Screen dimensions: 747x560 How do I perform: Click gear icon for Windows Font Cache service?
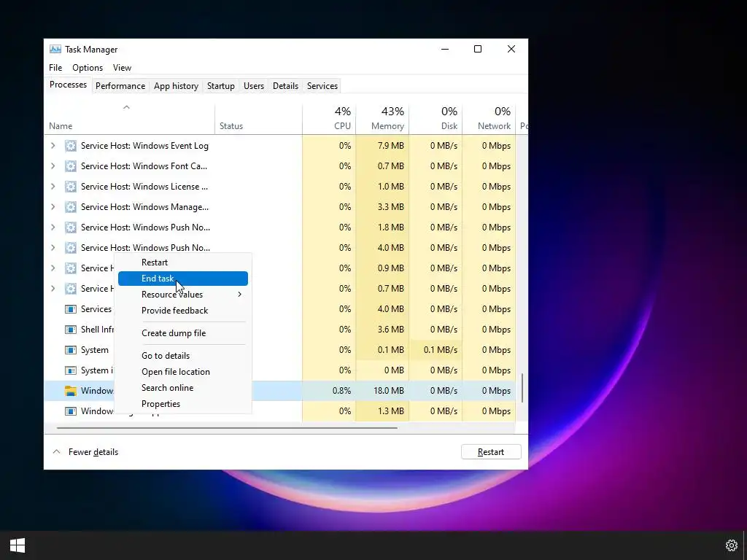coord(71,166)
